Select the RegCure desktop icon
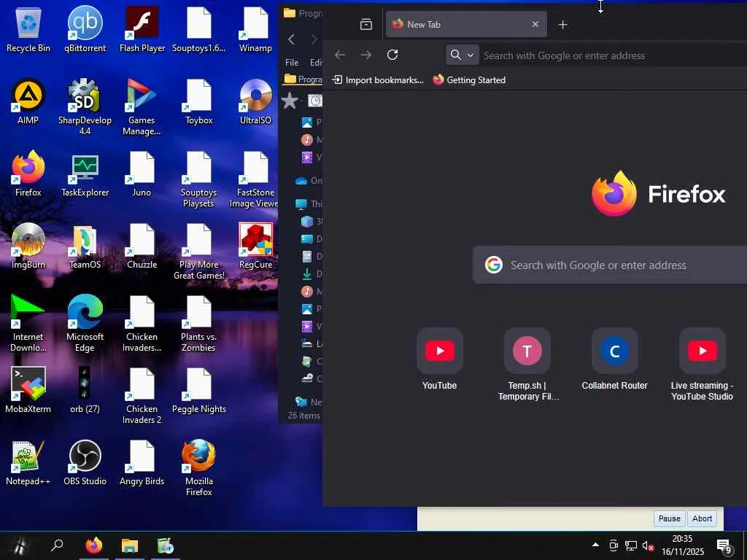 tap(255, 246)
